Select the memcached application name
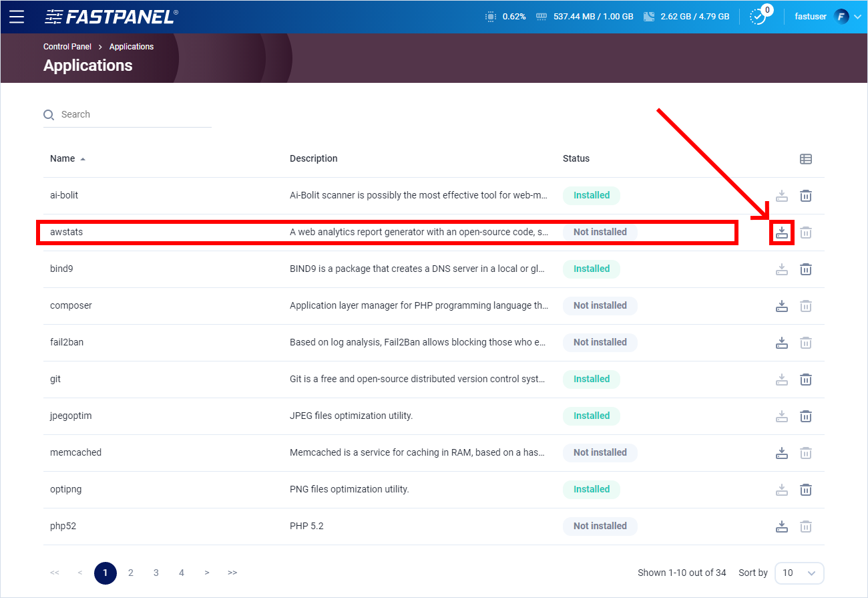Screen dimensions: 868x598 click(75, 452)
